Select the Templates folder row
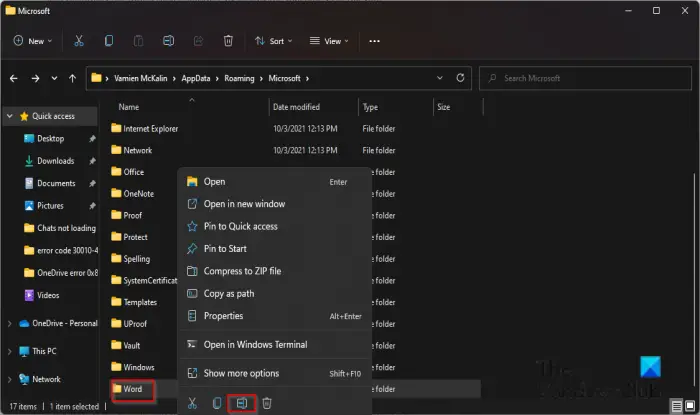Image resolution: width=700 pixels, height=415 pixels. tap(140, 302)
